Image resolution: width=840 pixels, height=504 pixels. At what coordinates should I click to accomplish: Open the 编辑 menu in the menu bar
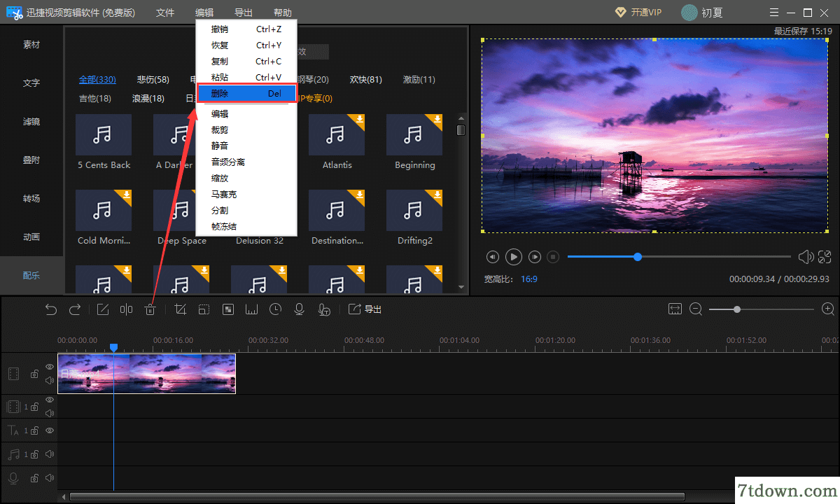204,13
